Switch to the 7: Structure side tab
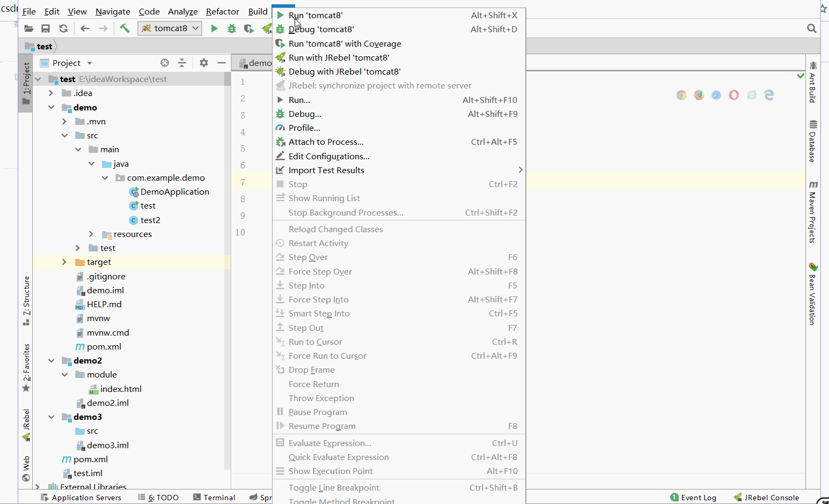829x504 pixels. coord(26,300)
